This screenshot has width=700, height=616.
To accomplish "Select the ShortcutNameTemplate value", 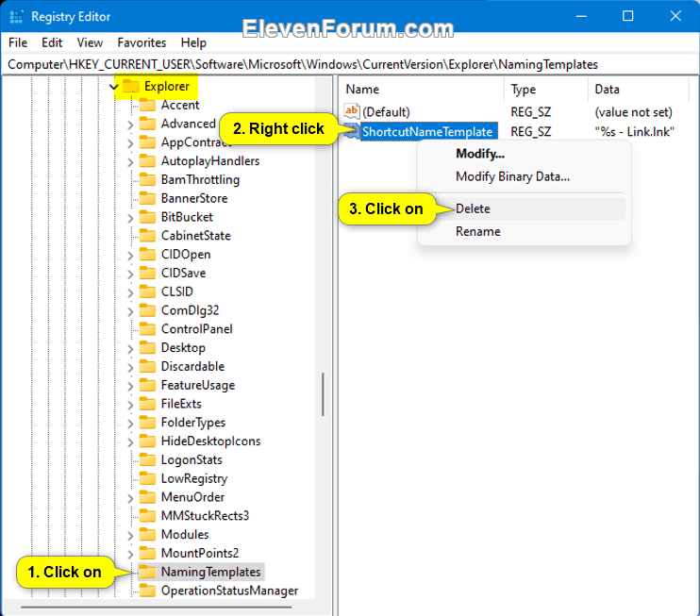I will pyautogui.click(x=427, y=132).
